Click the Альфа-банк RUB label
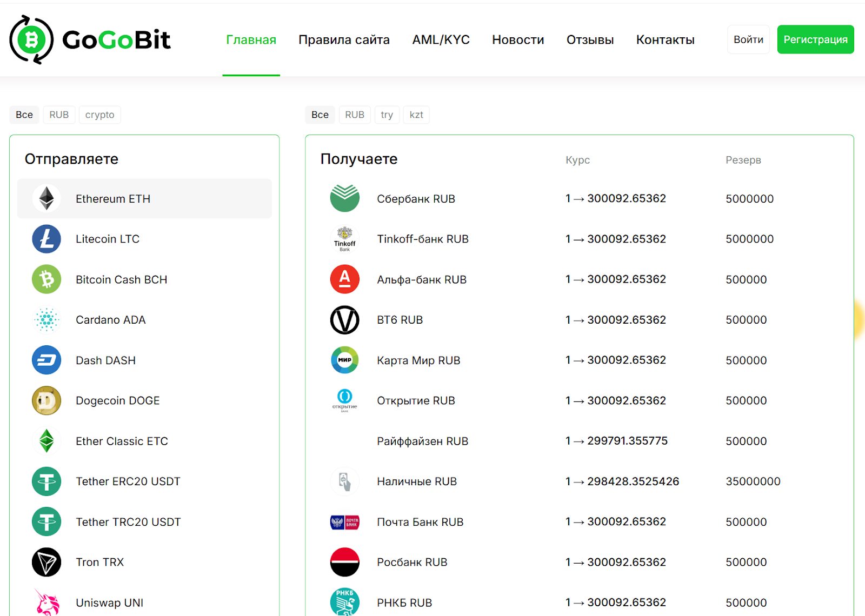This screenshot has width=865, height=616. click(x=422, y=279)
